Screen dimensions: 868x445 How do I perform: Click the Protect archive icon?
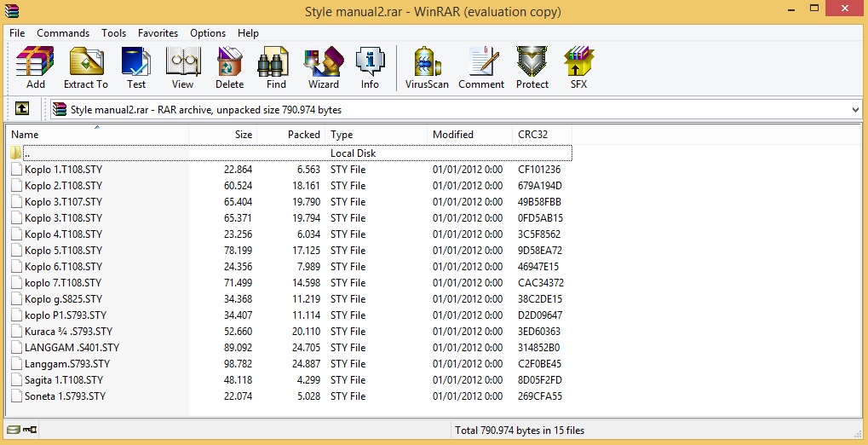pos(532,67)
